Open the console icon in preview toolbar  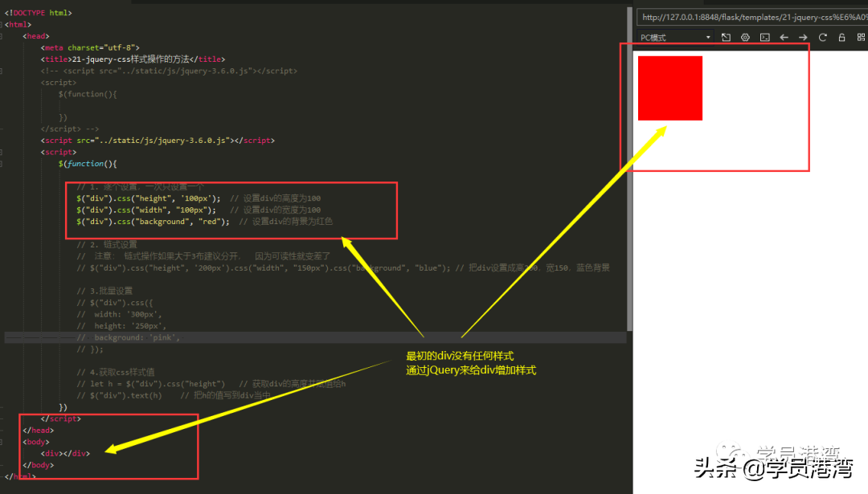[x=764, y=37]
